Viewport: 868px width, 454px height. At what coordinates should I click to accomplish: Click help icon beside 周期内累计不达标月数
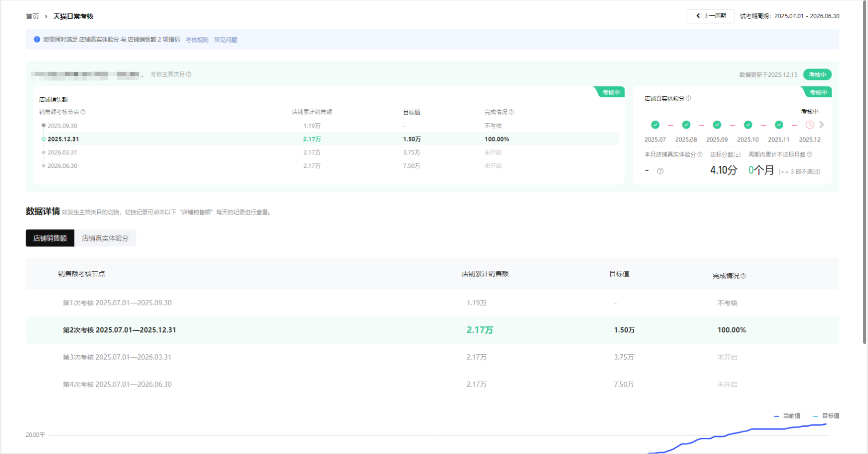tap(810, 154)
